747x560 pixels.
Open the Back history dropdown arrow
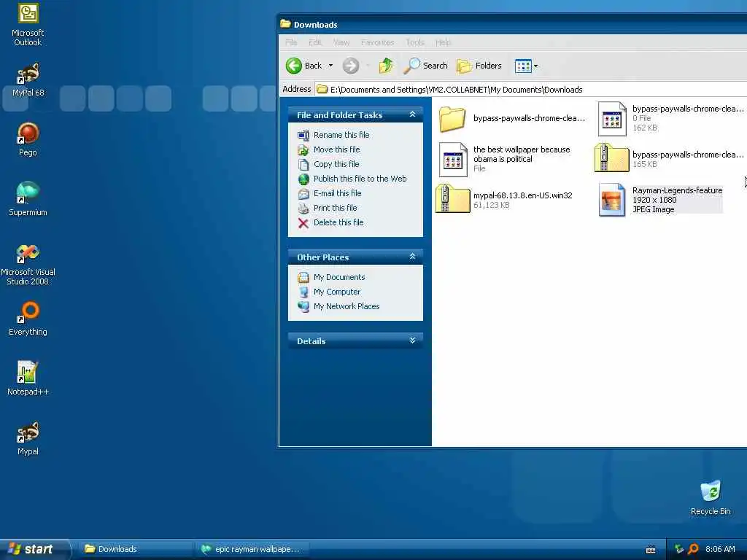pyautogui.click(x=330, y=66)
